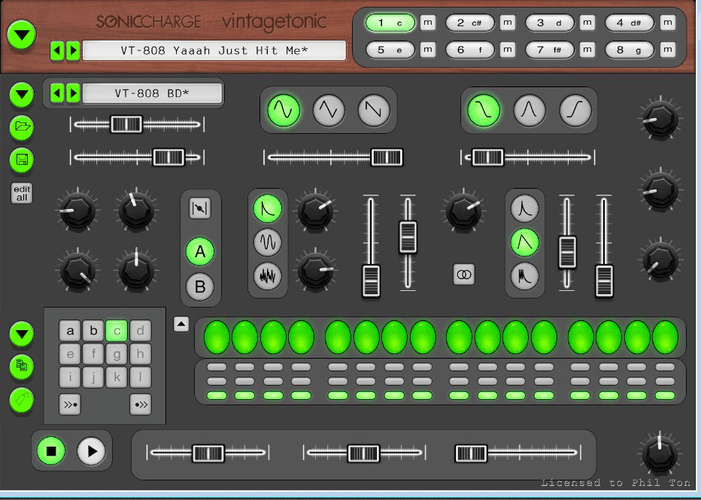Click the oscillator frequency slider handle
The width and height of the screenshot is (701, 500).
[x=387, y=157]
